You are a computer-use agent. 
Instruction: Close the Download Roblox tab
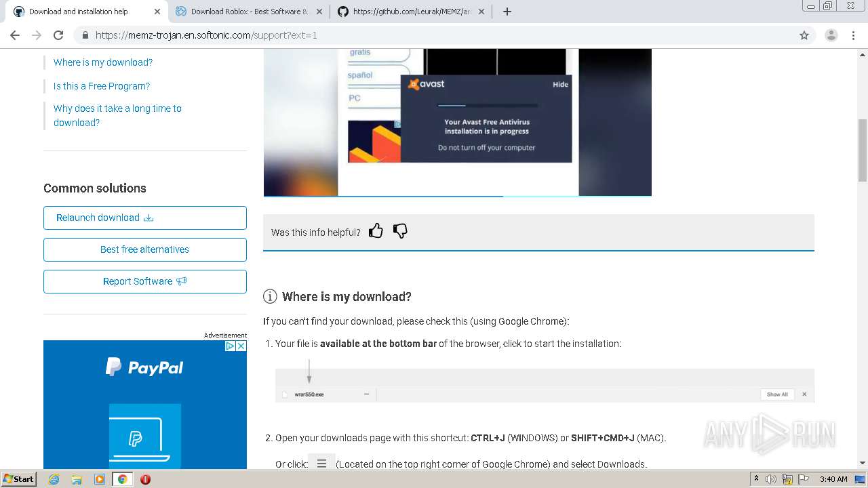[319, 12]
